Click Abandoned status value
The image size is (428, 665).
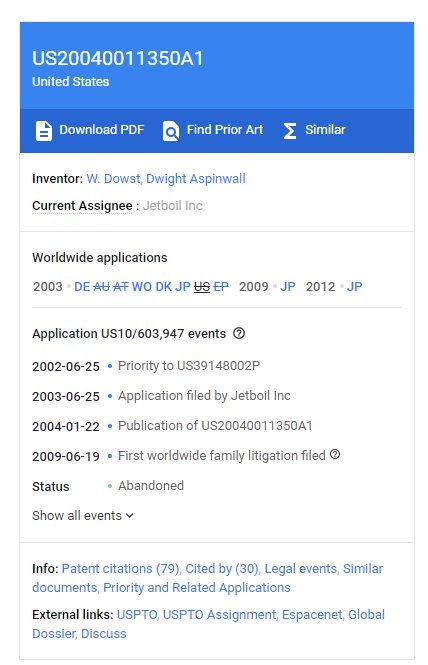[x=151, y=486]
